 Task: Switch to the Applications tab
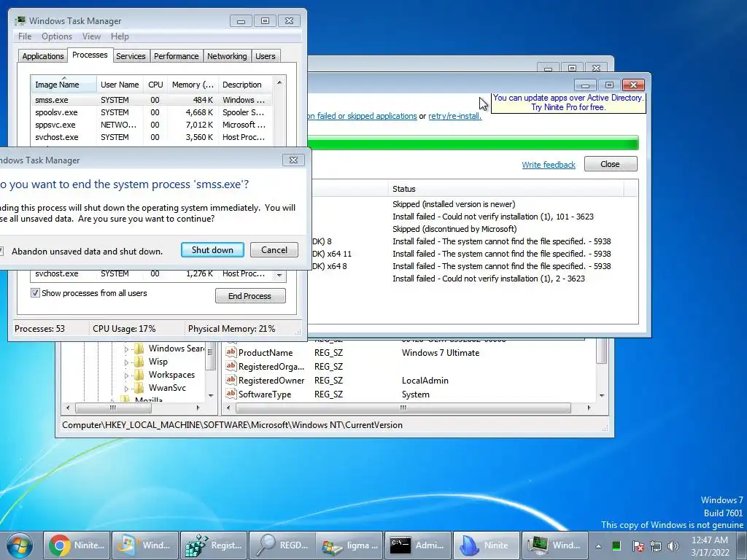[43, 56]
